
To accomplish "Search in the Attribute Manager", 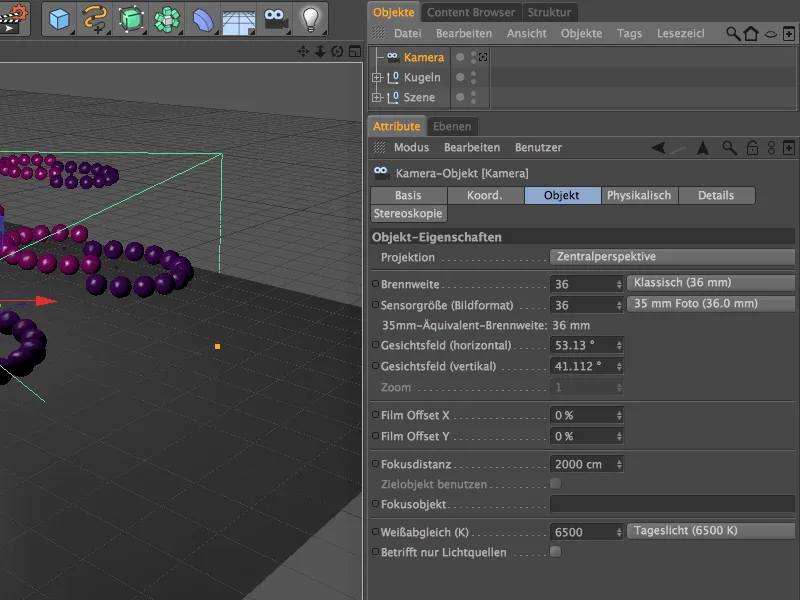I will [x=730, y=148].
